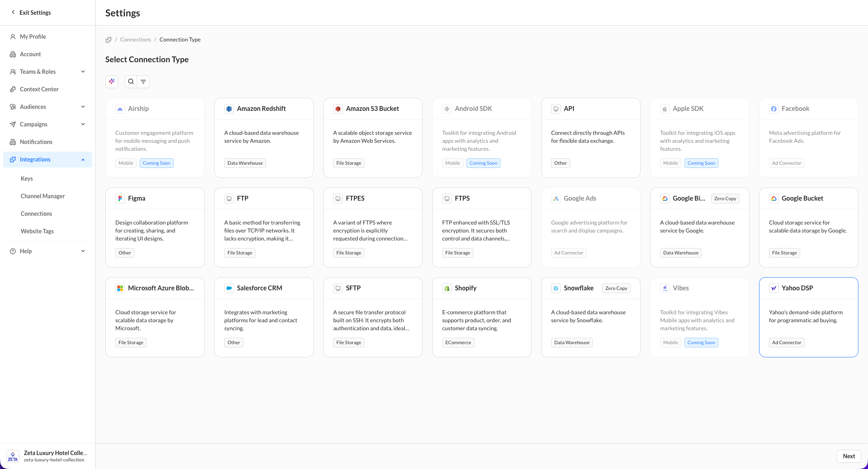The width and height of the screenshot is (868, 469).
Task: Click the Google BigQuery logo icon
Action: click(665, 199)
